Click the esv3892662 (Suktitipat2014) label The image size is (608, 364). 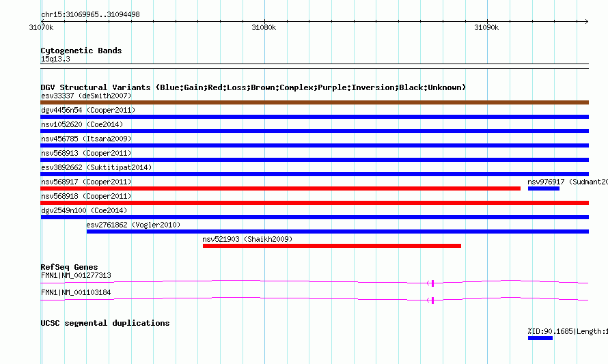(96, 167)
